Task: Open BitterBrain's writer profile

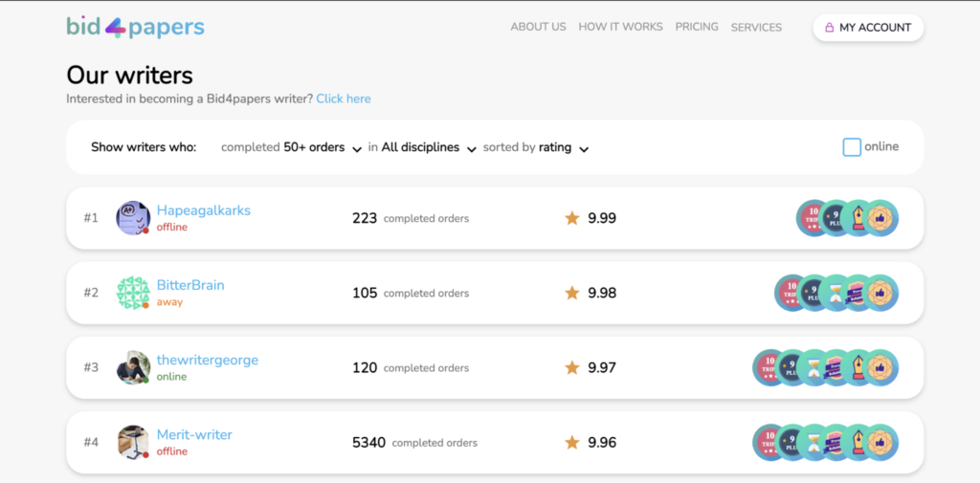Action: 190,285
